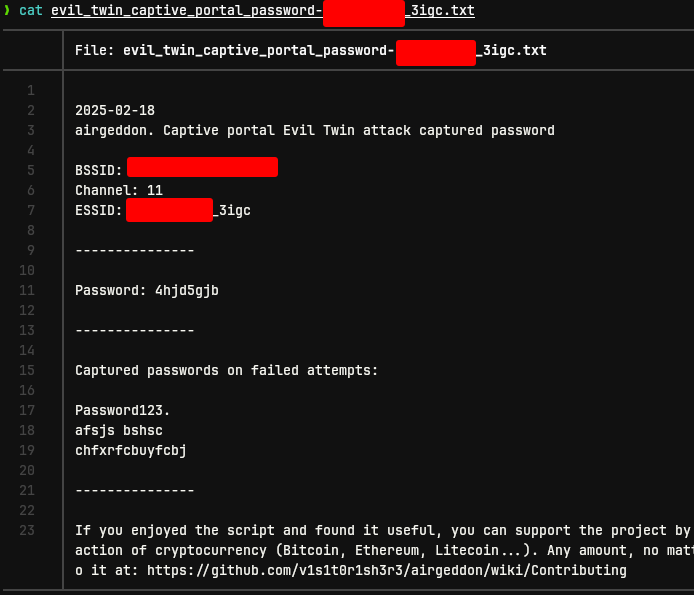The height and width of the screenshot is (595, 694).
Task: Click the redacted BSSID value
Action: [202, 167]
